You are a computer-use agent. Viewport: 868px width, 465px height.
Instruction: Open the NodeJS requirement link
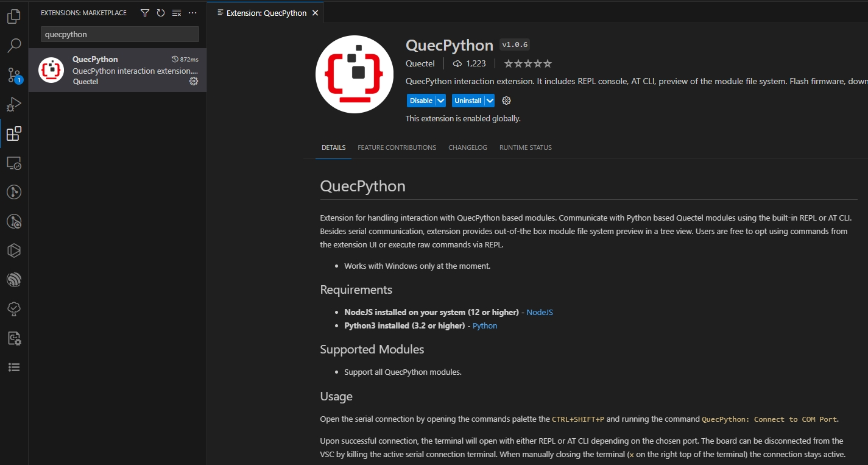click(539, 311)
